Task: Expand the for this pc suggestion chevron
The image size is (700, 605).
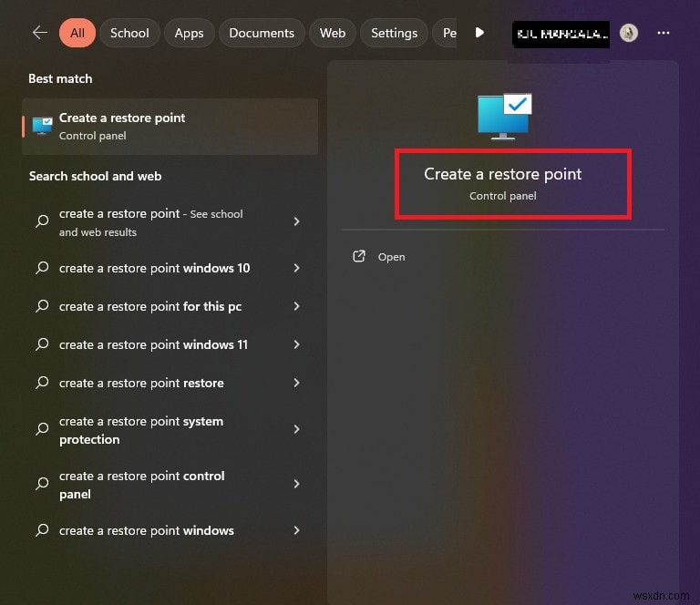Action: coord(296,306)
